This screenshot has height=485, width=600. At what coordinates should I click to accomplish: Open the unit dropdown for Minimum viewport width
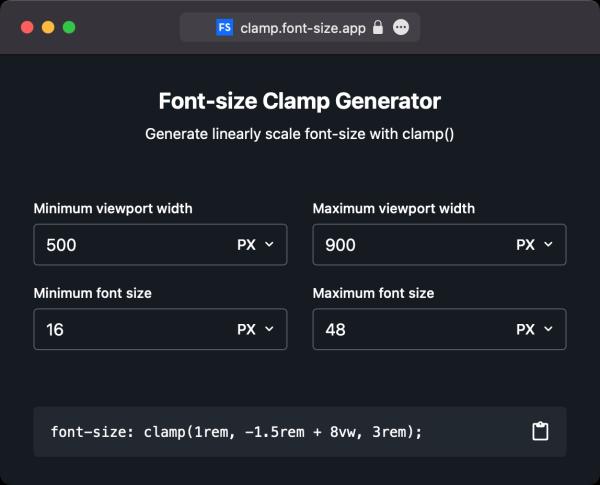[x=255, y=245]
